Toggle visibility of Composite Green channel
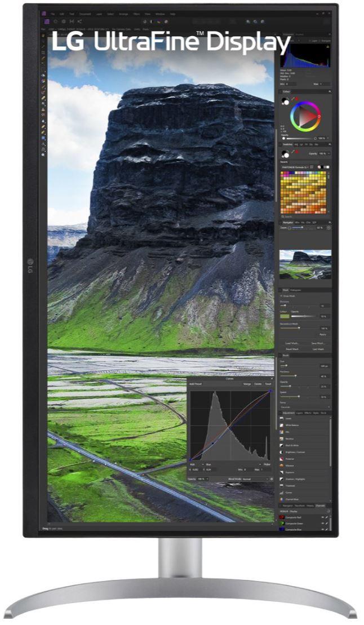This screenshot has height=625, width=364. point(322,524)
